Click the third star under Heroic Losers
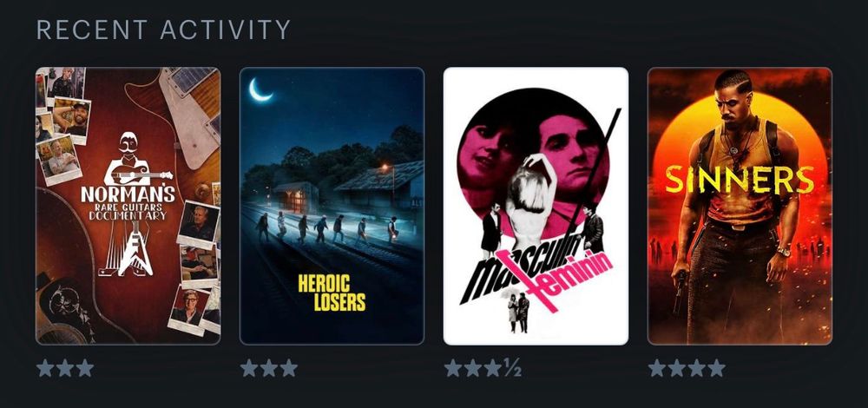Screen dimensions: 868x408 tap(288, 367)
